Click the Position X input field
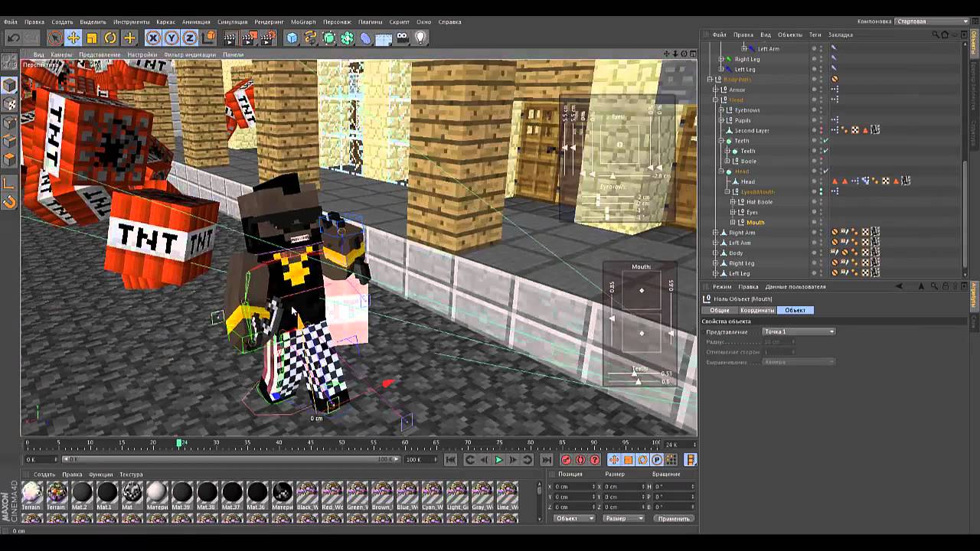 574,487
